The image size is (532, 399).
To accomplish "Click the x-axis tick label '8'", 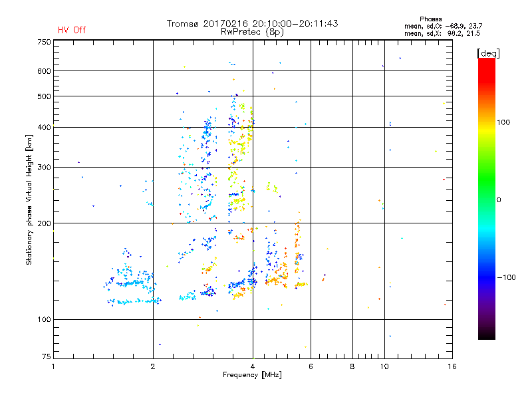I will (x=352, y=366).
